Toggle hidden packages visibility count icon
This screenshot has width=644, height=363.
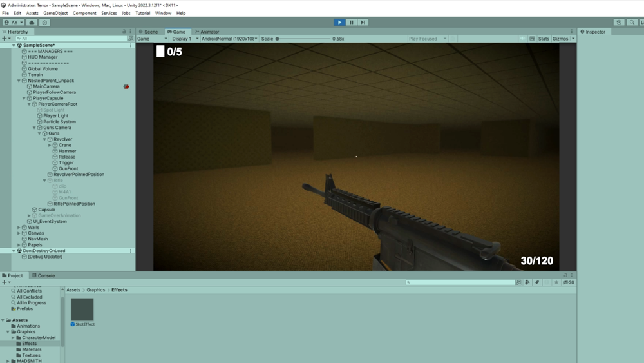tap(569, 282)
